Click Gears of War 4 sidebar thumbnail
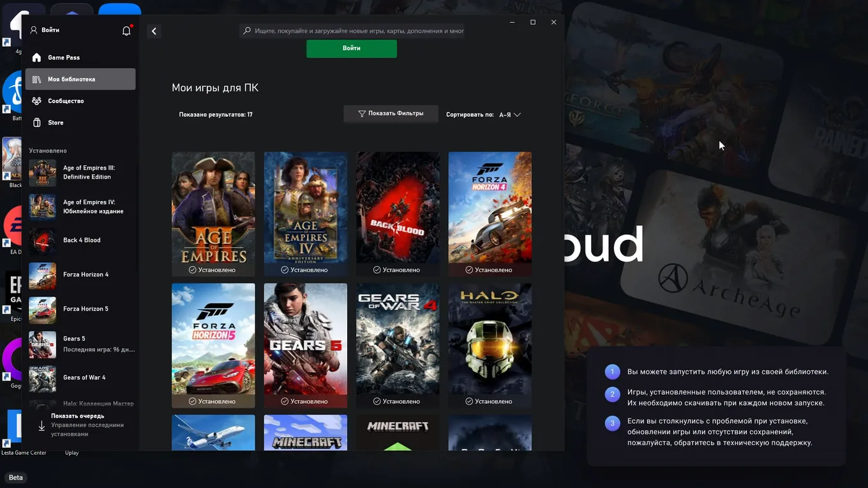This screenshot has width=868, height=488. pos(42,378)
